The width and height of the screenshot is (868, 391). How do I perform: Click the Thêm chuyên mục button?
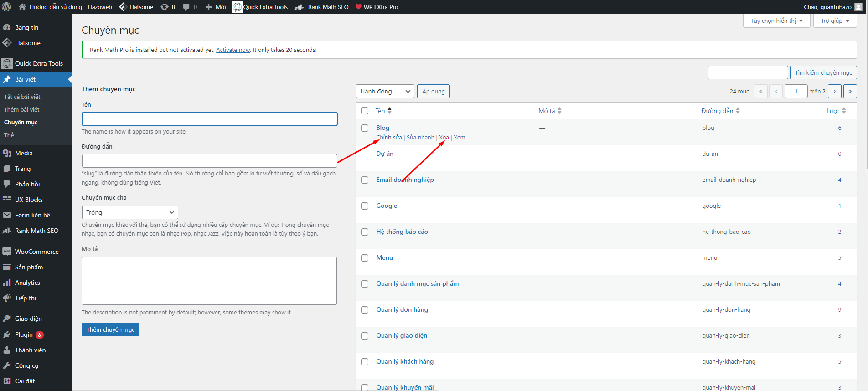click(x=110, y=329)
